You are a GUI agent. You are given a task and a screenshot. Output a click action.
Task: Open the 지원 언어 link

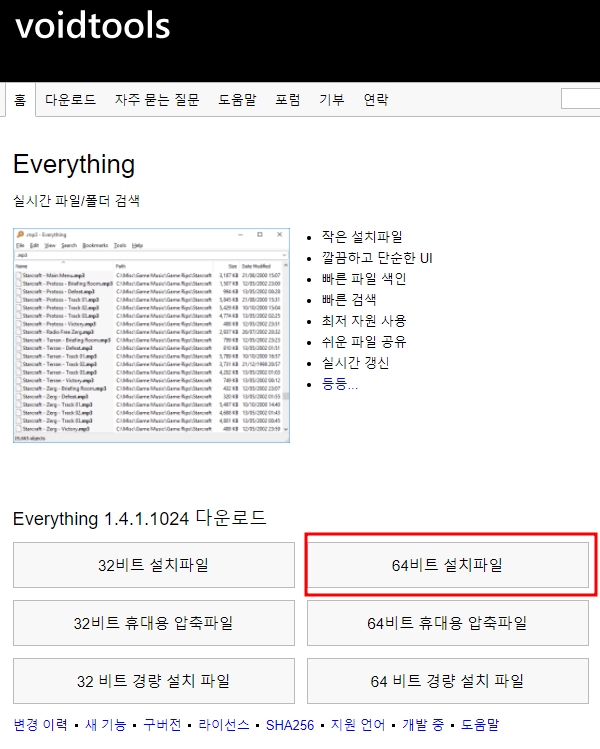point(358,725)
